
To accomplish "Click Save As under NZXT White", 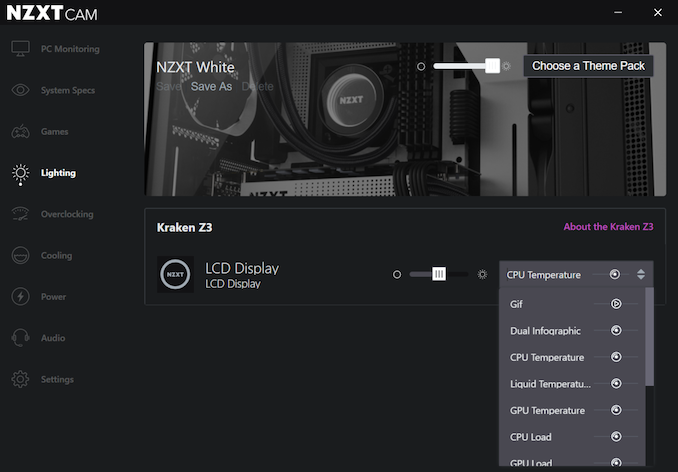I will tap(211, 86).
